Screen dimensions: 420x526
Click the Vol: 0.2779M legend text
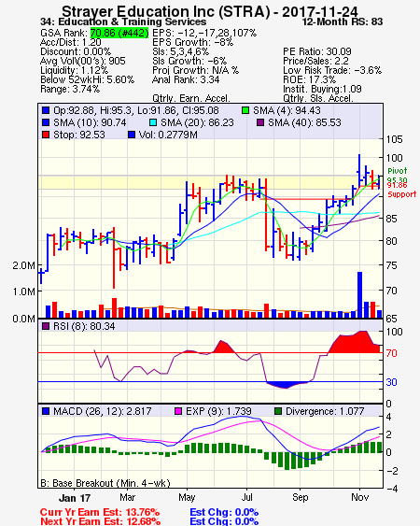pos(168,135)
